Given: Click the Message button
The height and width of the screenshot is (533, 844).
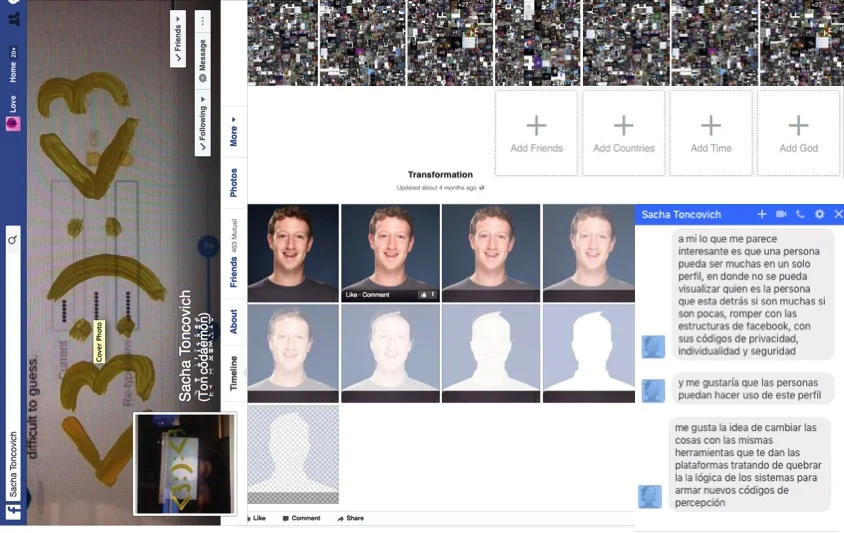Looking at the screenshot, I should [x=202, y=61].
